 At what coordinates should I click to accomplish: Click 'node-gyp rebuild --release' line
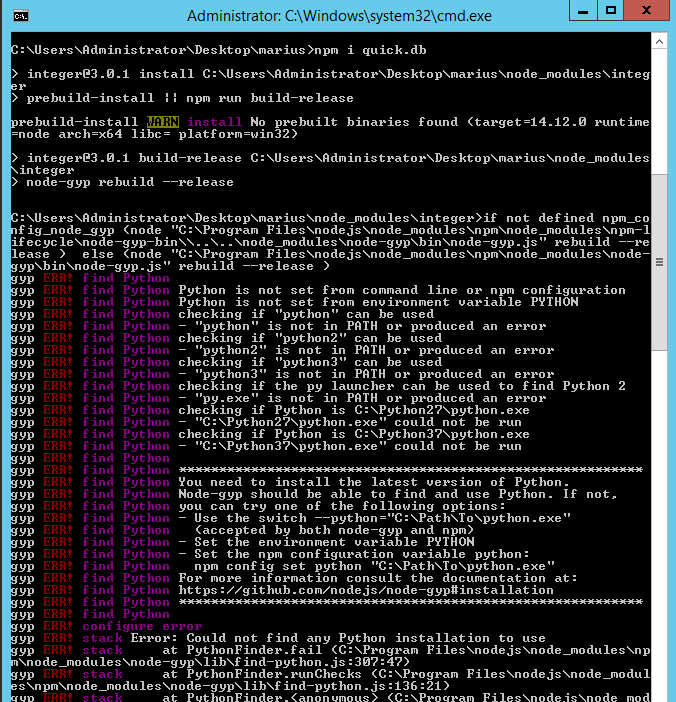click(122, 182)
